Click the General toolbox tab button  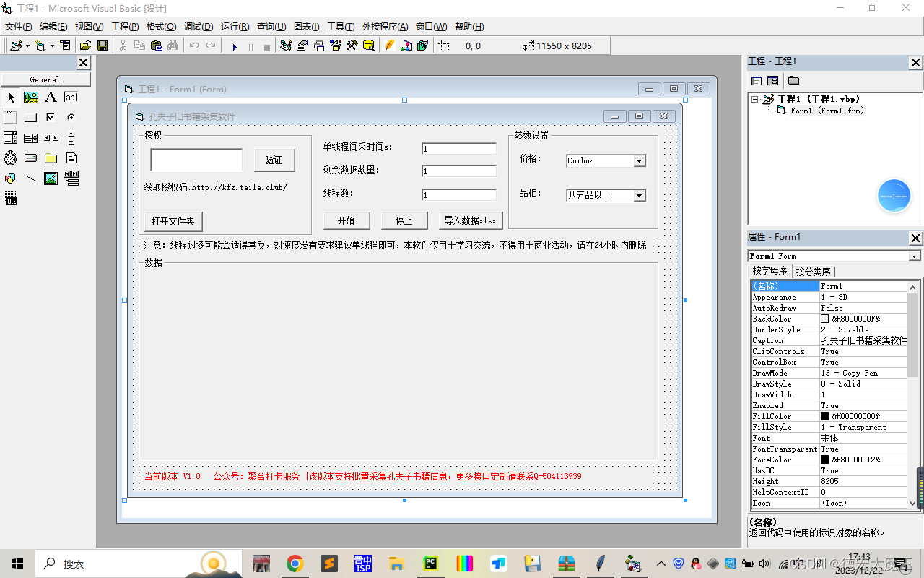pos(45,79)
